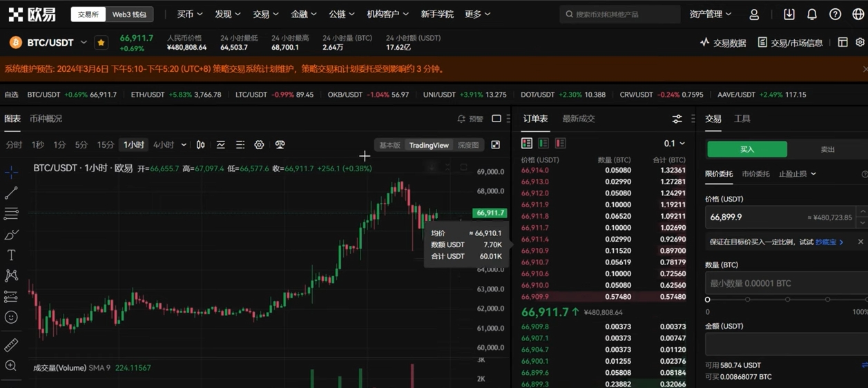Open 交易数据 trading data
The image size is (868, 388).
click(x=723, y=43)
